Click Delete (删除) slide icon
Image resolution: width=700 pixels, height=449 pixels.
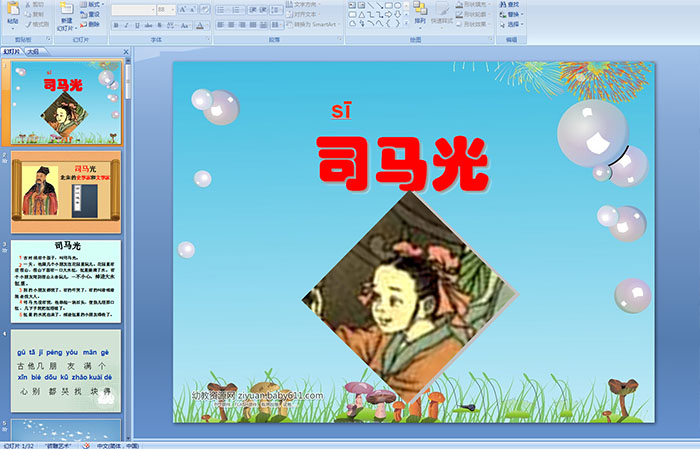[x=83, y=24]
